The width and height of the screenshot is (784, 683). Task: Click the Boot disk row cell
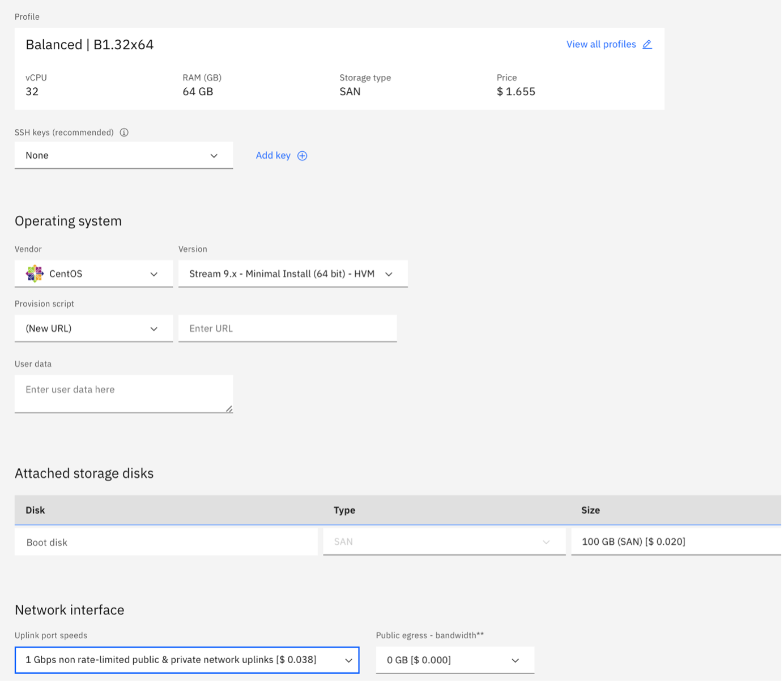tap(165, 543)
